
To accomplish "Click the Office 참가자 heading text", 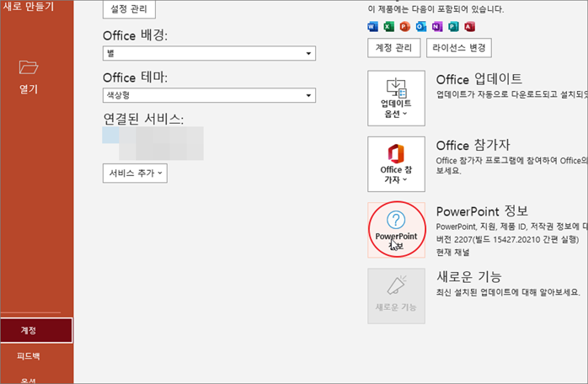I will pyautogui.click(x=473, y=145).
